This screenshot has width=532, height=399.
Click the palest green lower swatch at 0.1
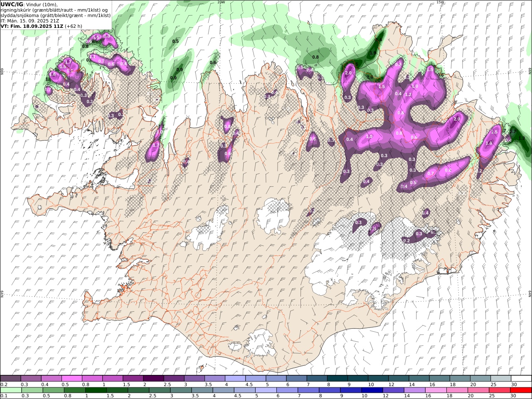[11, 390]
